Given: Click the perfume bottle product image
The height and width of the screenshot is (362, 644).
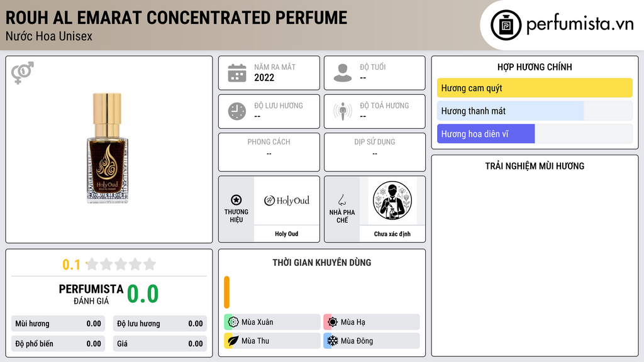Looking at the screenshot, I should [x=108, y=148].
